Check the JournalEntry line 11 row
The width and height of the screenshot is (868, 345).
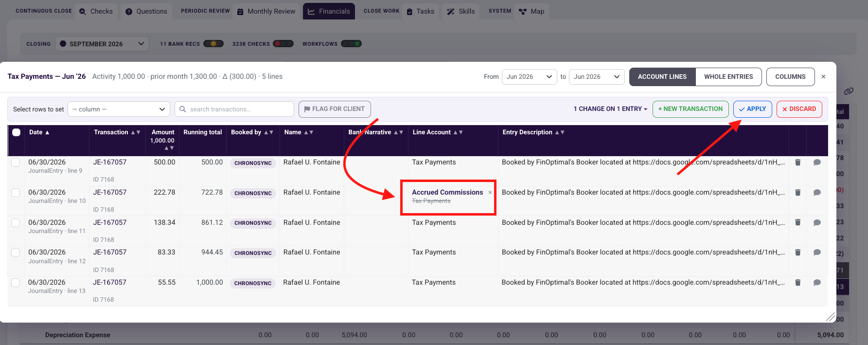pos(16,222)
